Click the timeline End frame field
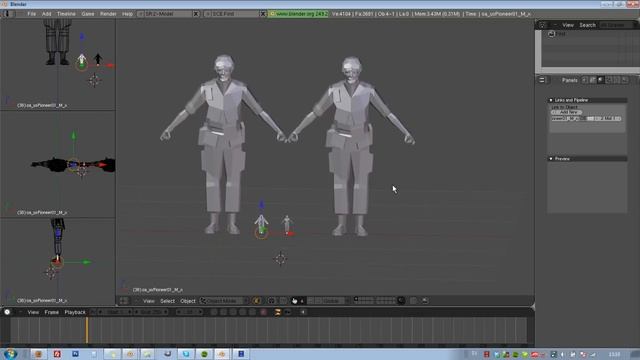640x360 pixels. [x=151, y=312]
